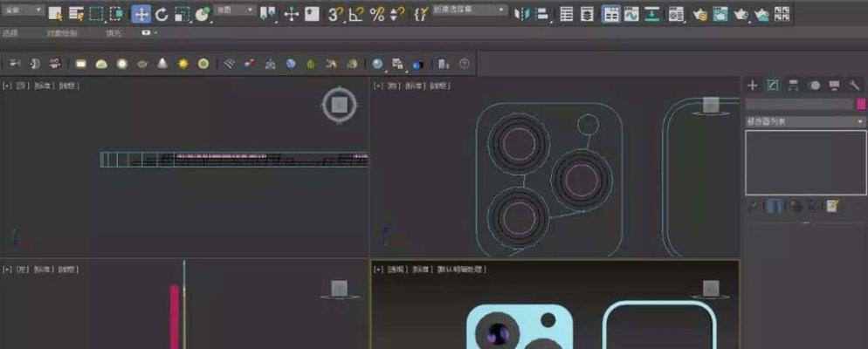This screenshot has height=349, width=868.
Task: Activate Select and Rotate tool
Action: pos(162,14)
